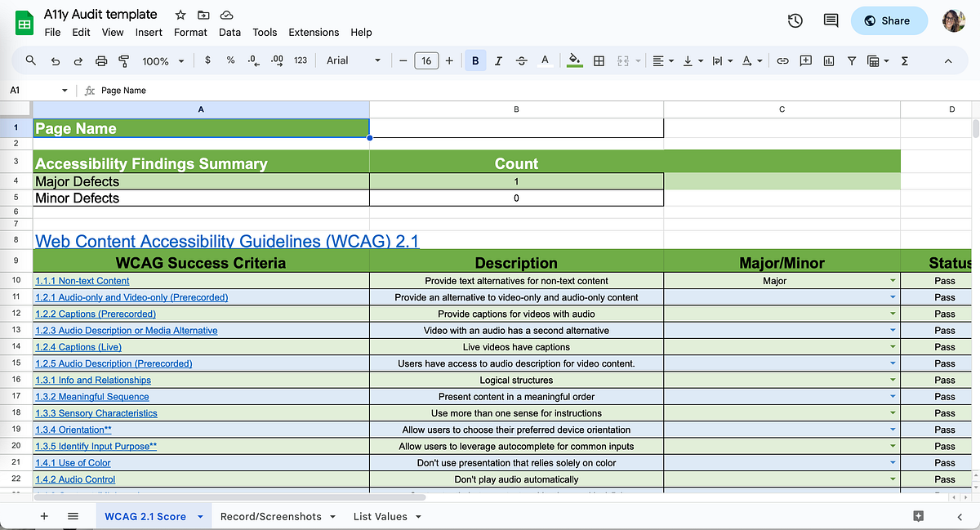Create a filter using the funnel icon
Viewport: 980px width, 530px height.
[851, 60]
